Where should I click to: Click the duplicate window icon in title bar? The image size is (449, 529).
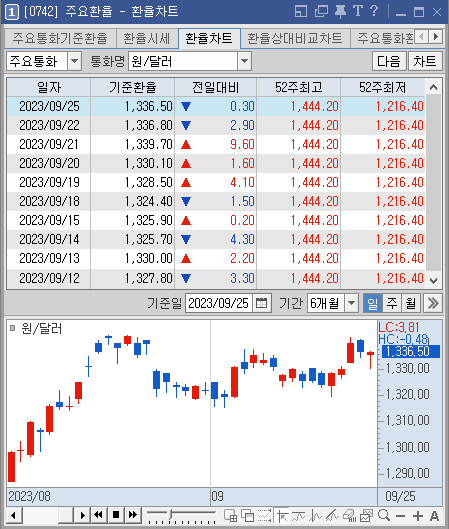click(321, 11)
